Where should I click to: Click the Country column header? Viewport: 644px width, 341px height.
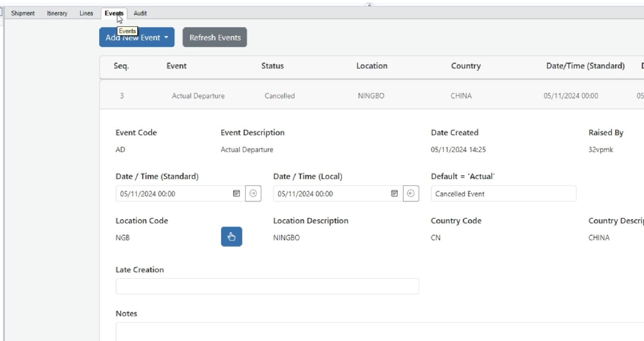[465, 66]
